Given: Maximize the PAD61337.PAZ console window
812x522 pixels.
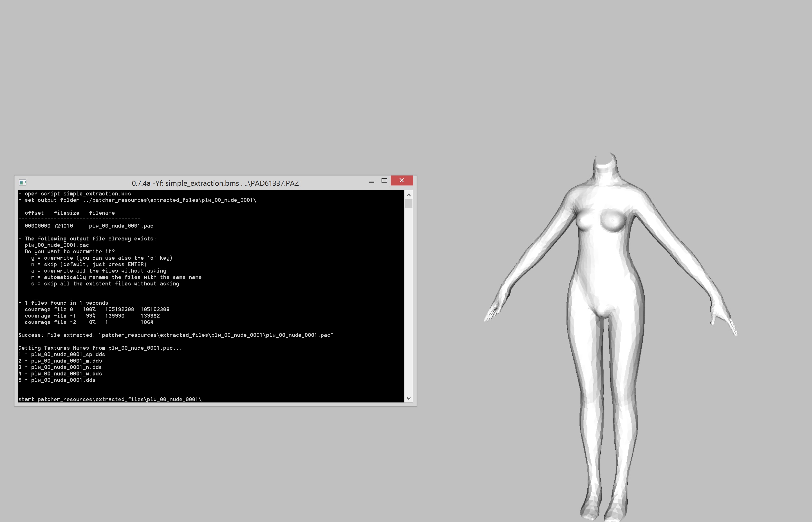Looking at the screenshot, I should click(384, 181).
